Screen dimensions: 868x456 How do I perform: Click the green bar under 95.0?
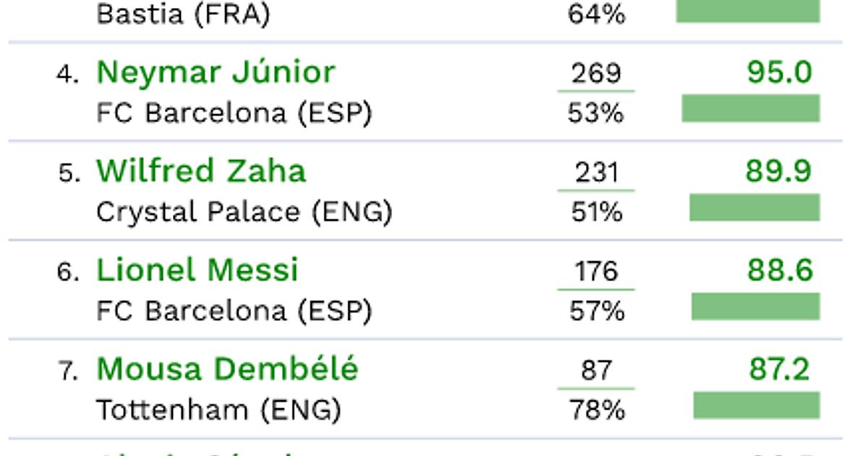pyautogui.click(x=750, y=109)
